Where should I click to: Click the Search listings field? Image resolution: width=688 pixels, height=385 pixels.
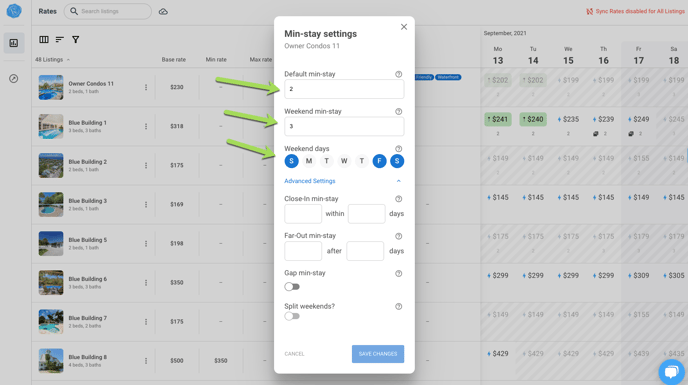point(108,11)
